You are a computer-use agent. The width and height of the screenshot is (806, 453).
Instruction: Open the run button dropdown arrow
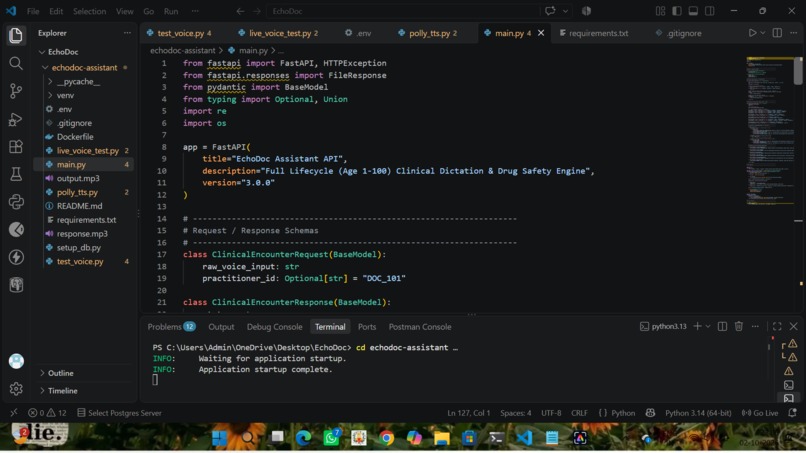pyautogui.click(x=763, y=33)
